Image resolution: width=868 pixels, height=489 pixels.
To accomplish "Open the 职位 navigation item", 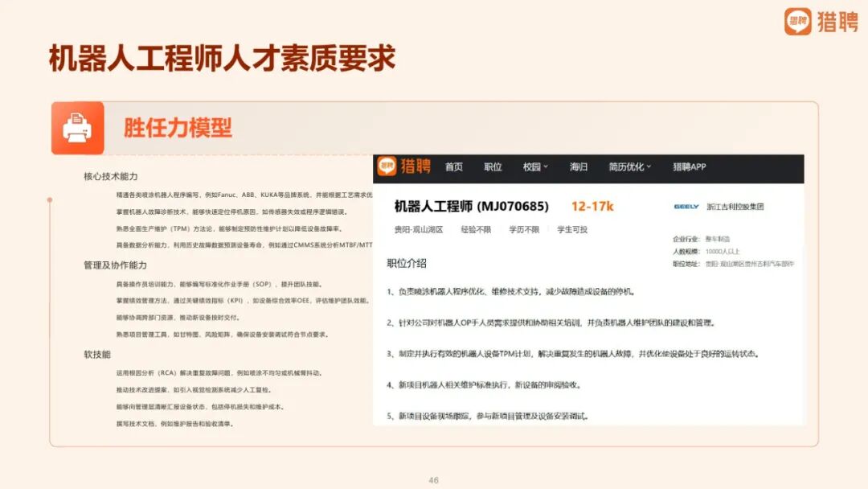I will tap(493, 166).
